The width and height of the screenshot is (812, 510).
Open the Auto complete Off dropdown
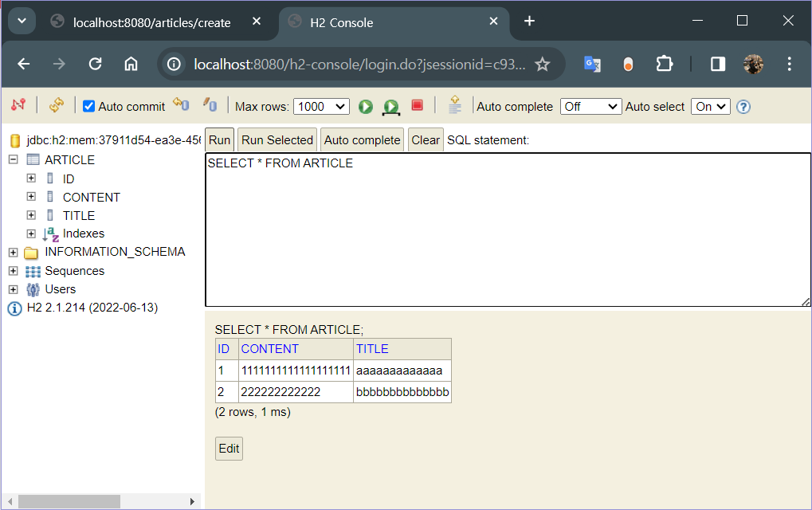pos(590,107)
